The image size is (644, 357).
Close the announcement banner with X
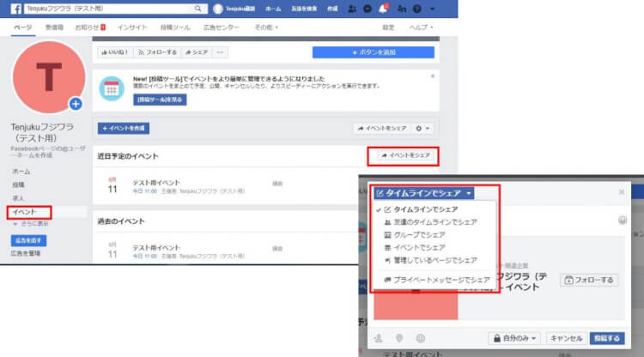(433, 76)
